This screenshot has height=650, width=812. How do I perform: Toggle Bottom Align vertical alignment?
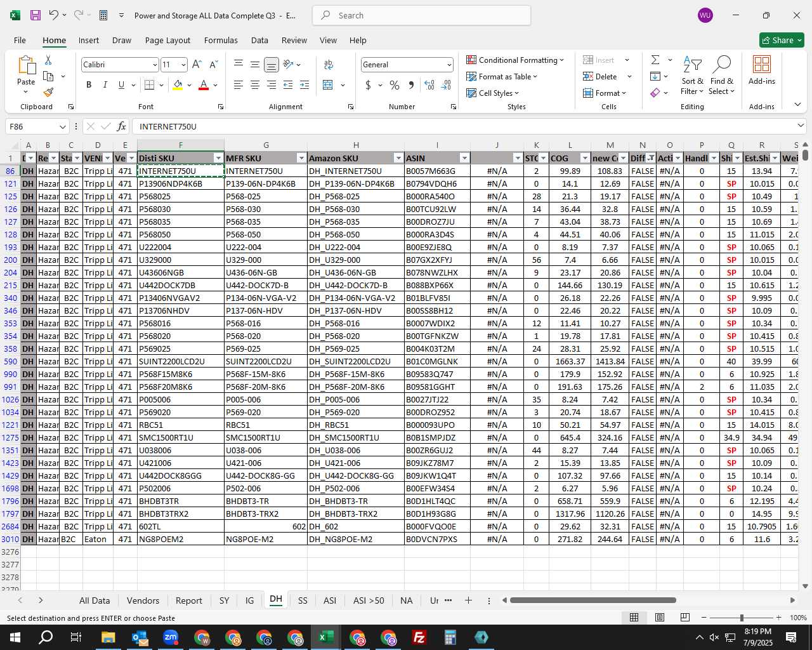click(272, 65)
